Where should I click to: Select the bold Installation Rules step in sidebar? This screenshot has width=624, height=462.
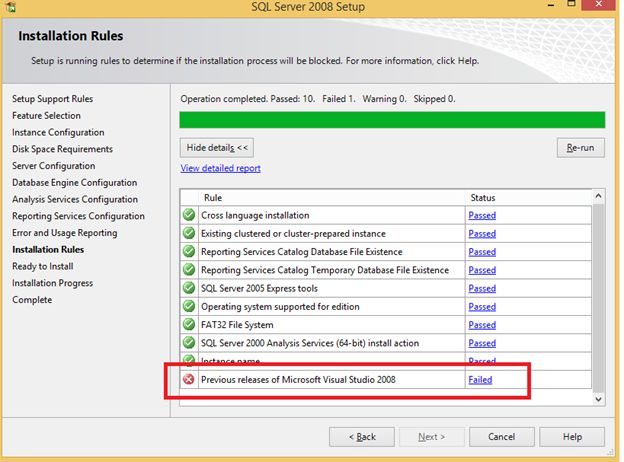48,250
